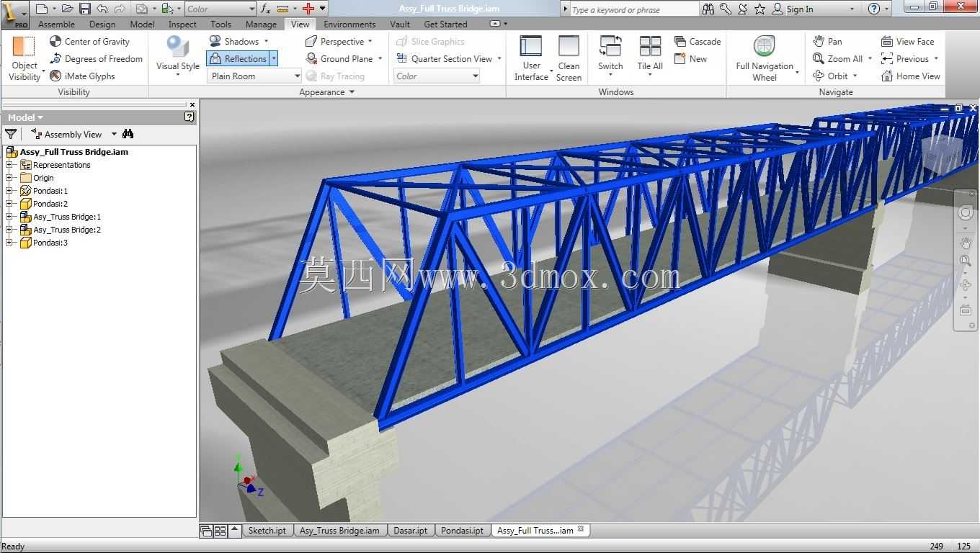The width and height of the screenshot is (980, 553).
Task: Click Zoom All in the ribbon
Action: tap(837, 58)
